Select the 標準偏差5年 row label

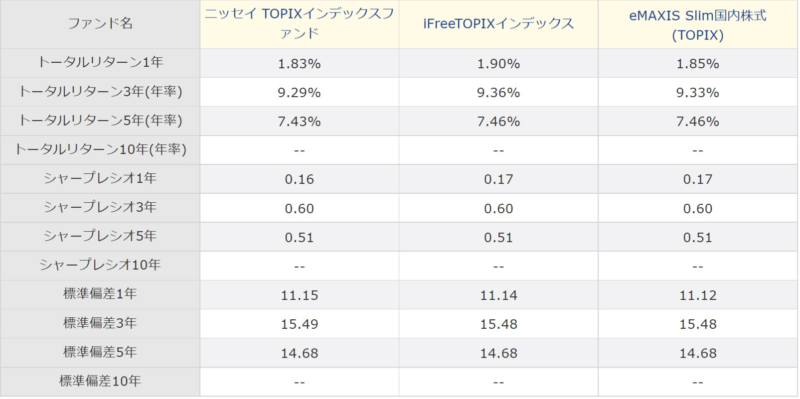[100, 352]
